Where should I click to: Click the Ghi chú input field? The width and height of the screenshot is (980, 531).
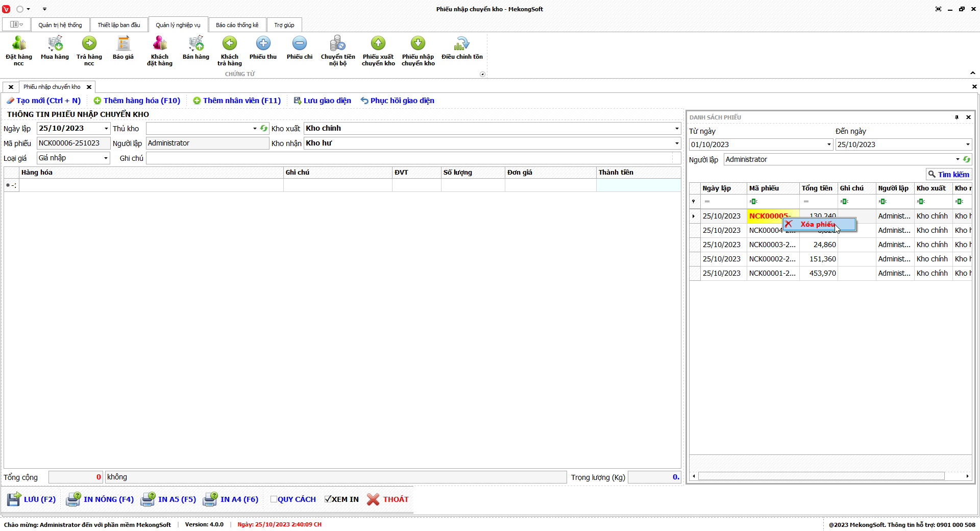(408, 158)
